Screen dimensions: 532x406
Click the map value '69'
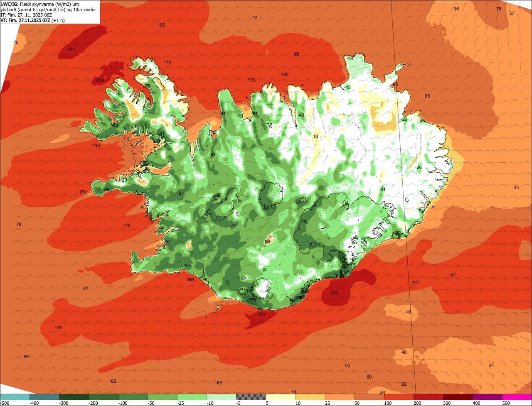219,383
